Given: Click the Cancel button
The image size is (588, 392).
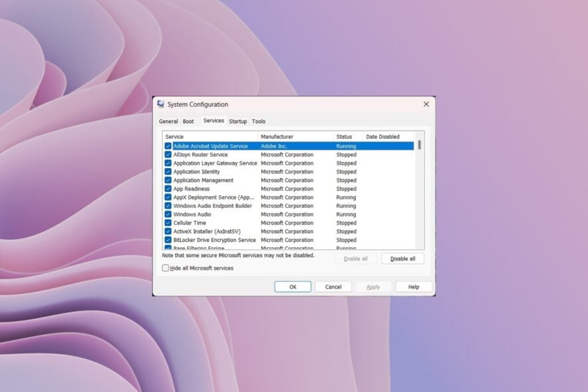Looking at the screenshot, I should point(333,287).
